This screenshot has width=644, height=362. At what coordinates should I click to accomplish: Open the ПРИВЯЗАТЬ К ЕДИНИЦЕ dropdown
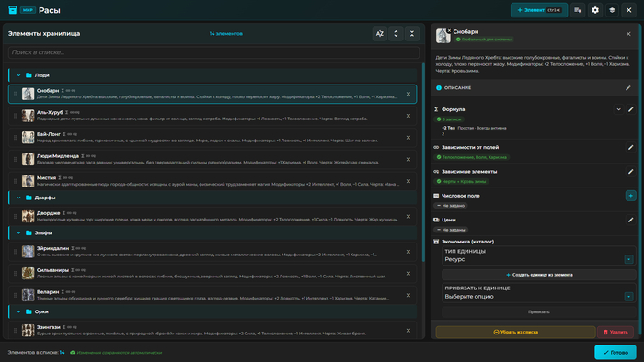(x=539, y=292)
